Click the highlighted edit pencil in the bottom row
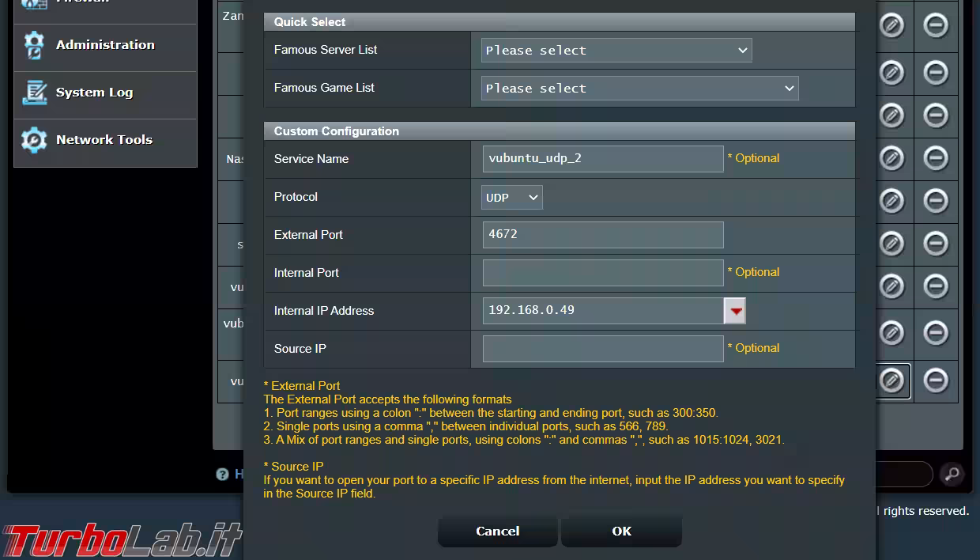The height and width of the screenshot is (560, 980). tap(891, 381)
